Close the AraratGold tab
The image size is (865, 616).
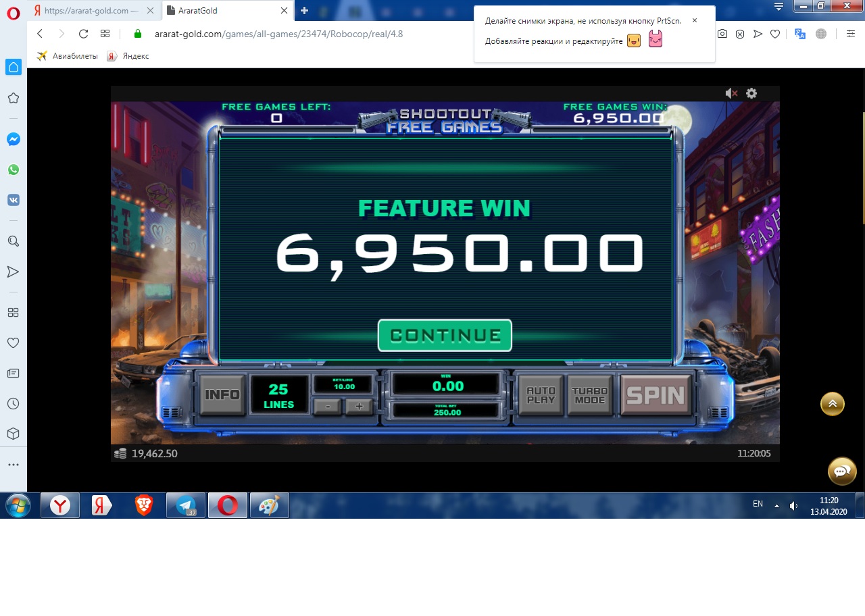coord(285,11)
